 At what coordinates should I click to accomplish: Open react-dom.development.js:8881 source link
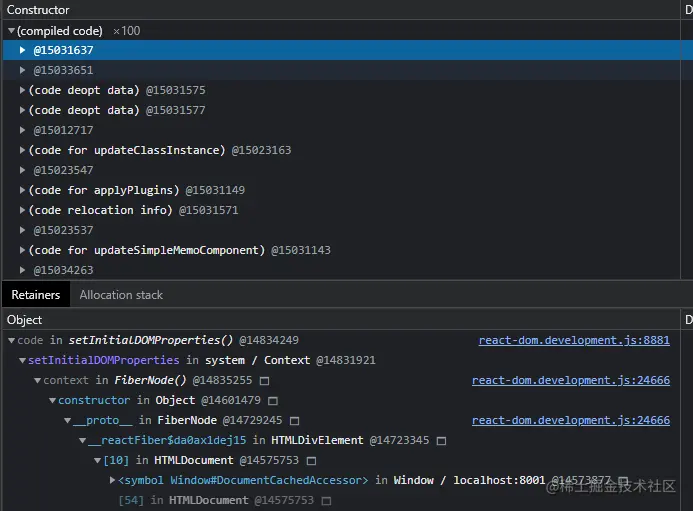coord(574,341)
